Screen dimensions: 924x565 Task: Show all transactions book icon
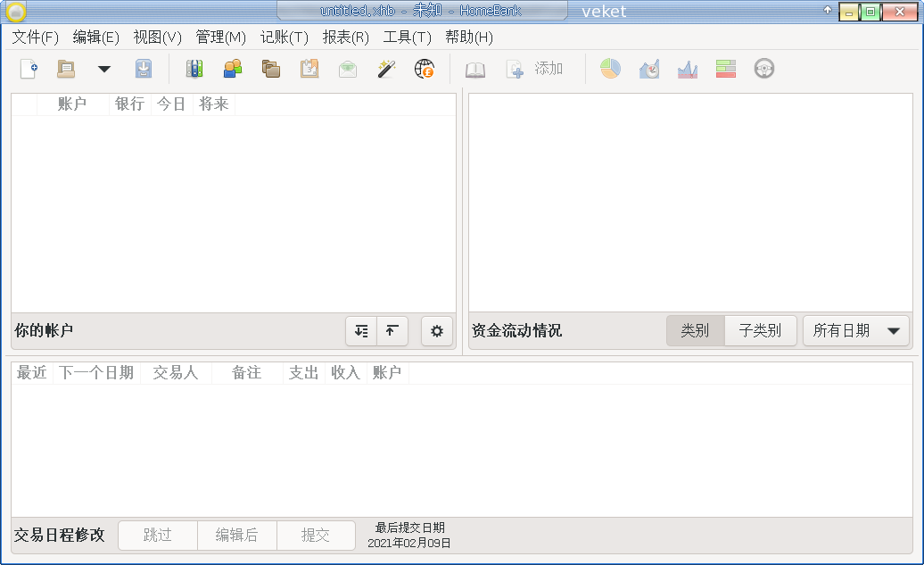coord(475,69)
